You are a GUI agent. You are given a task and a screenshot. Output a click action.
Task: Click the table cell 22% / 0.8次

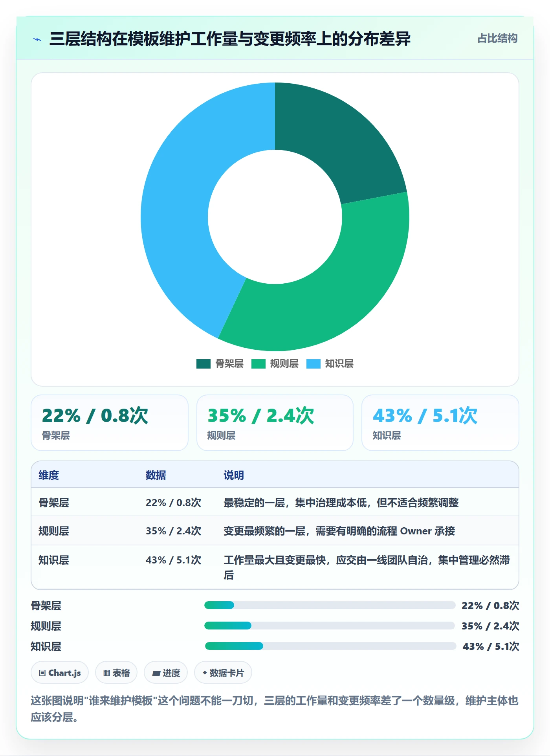pos(173,503)
